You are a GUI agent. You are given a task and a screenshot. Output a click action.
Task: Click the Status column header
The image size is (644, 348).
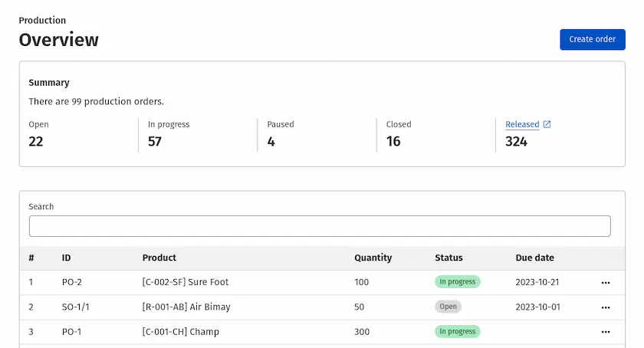[449, 258]
